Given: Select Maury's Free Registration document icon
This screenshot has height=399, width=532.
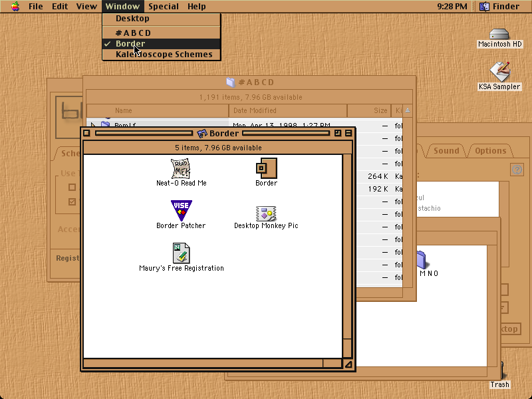Looking at the screenshot, I should pyautogui.click(x=181, y=253).
